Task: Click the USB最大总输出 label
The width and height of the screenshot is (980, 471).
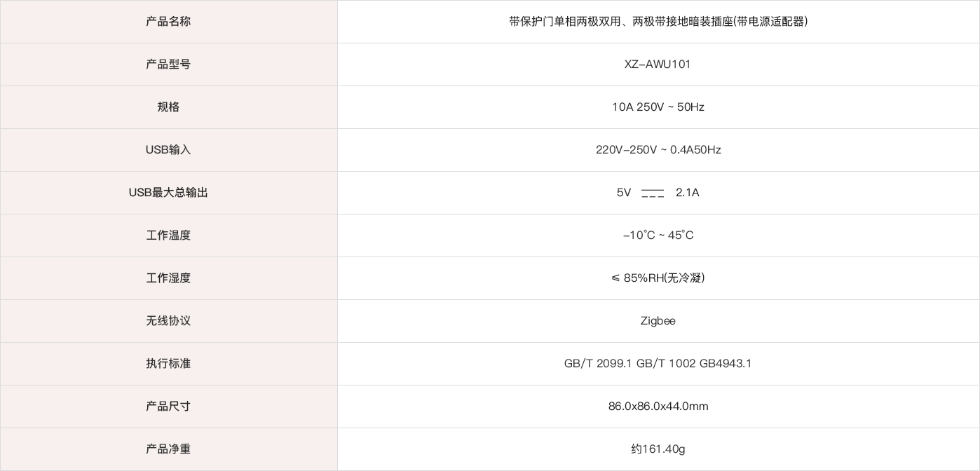Action: click(168, 193)
